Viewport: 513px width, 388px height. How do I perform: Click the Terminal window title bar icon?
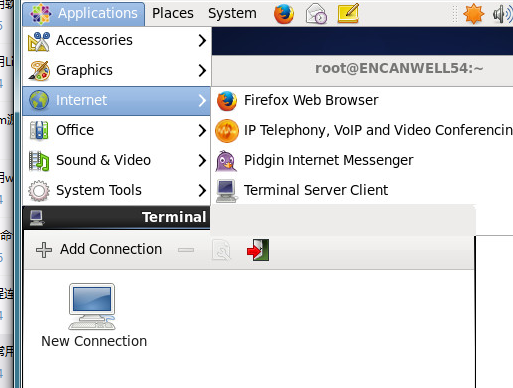coord(37,218)
